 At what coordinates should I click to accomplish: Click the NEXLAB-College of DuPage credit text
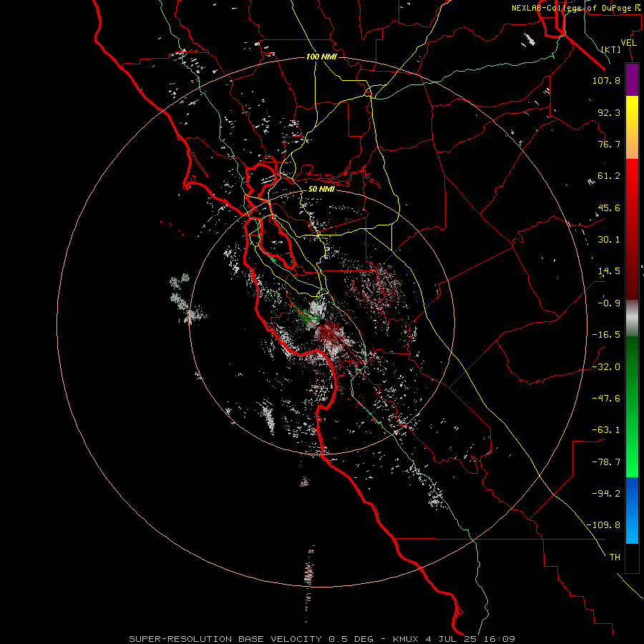(571, 8)
